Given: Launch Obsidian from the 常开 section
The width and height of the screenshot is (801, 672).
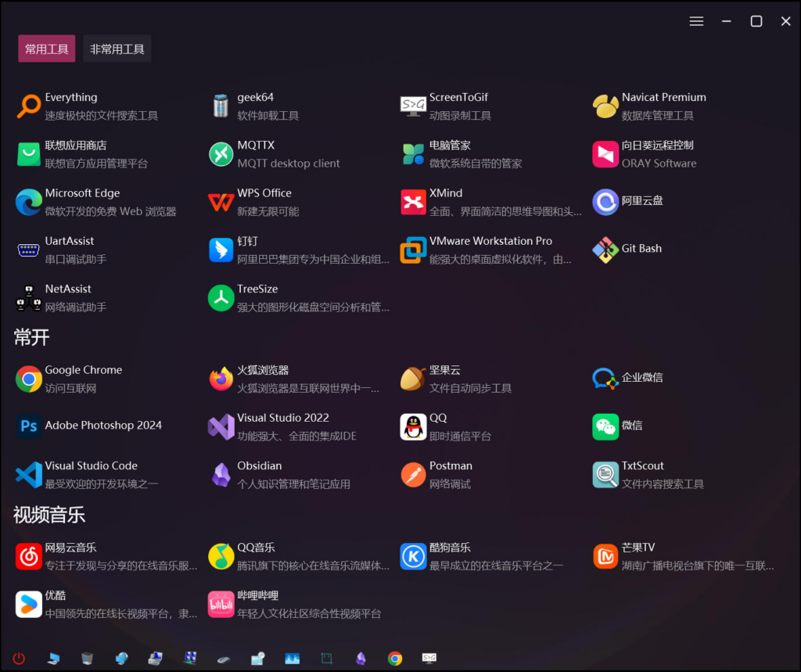Looking at the screenshot, I should 221,475.
